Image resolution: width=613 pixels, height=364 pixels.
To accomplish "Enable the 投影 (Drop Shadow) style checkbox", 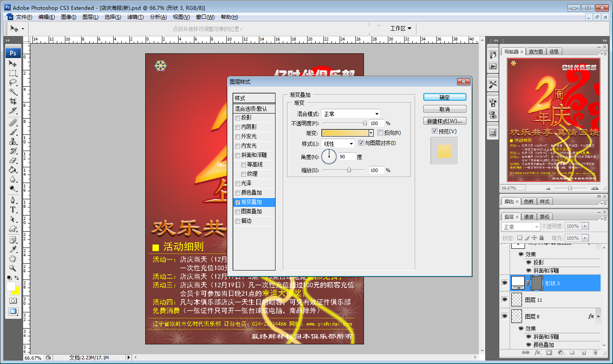I will 238,118.
